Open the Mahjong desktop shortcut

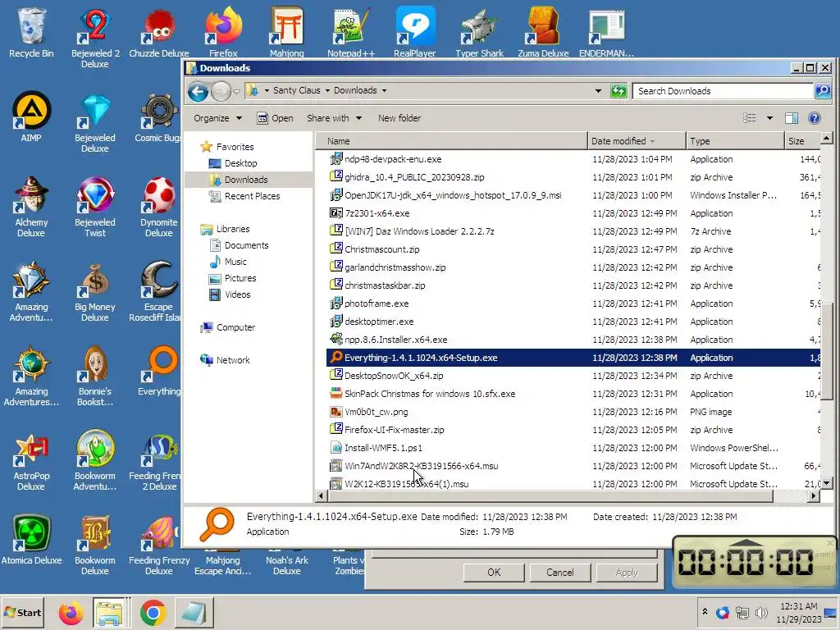tap(286, 32)
